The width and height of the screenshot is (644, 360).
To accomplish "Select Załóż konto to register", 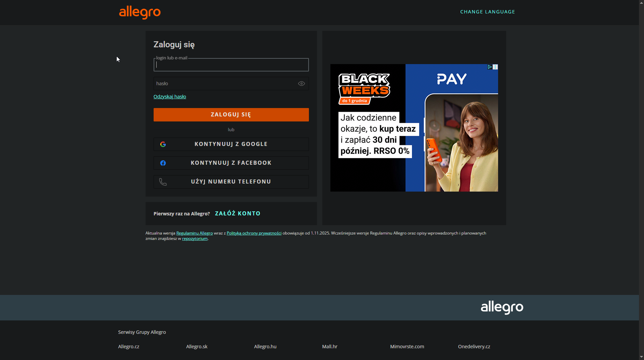I will click(x=237, y=213).
